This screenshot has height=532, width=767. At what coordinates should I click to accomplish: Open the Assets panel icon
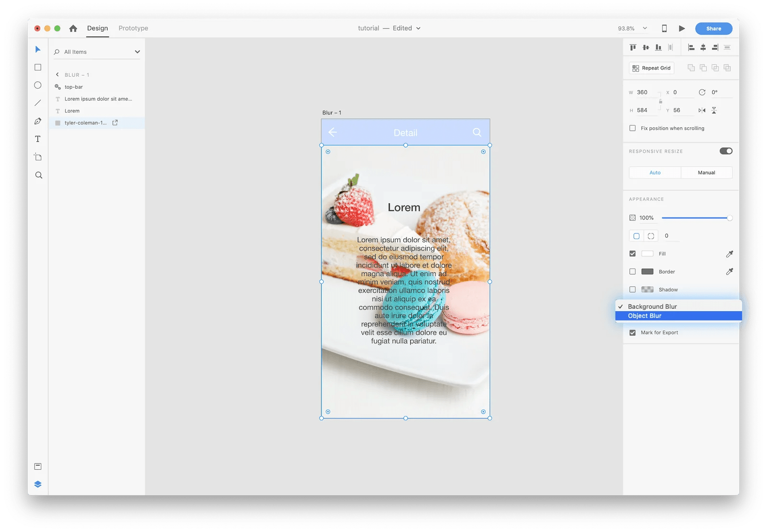tap(38, 466)
